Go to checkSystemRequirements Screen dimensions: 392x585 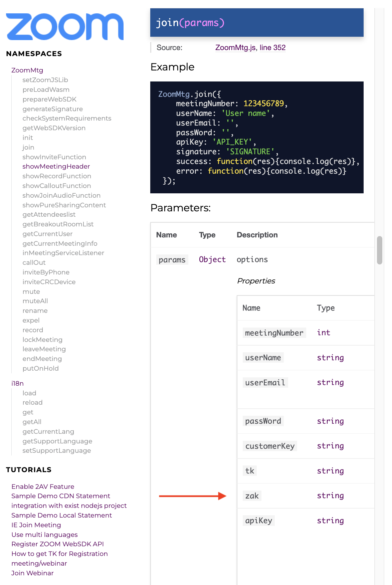[67, 118]
